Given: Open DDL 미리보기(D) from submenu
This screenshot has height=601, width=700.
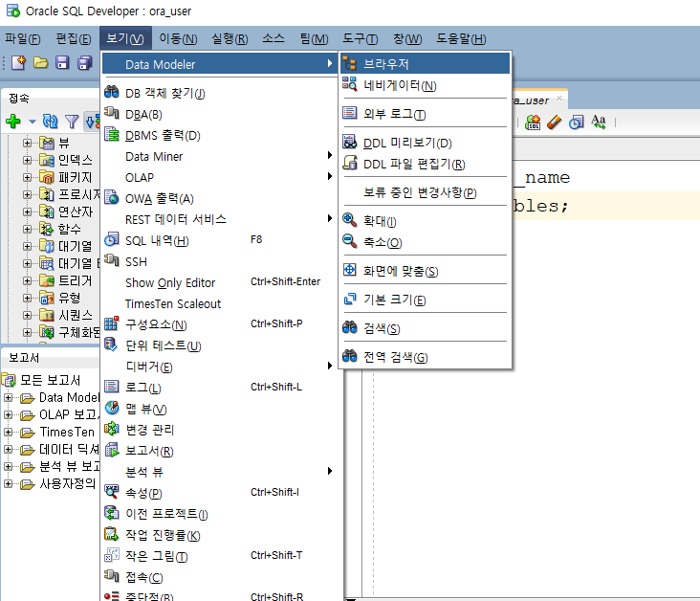Looking at the screenshot, I should click(425, 143).
